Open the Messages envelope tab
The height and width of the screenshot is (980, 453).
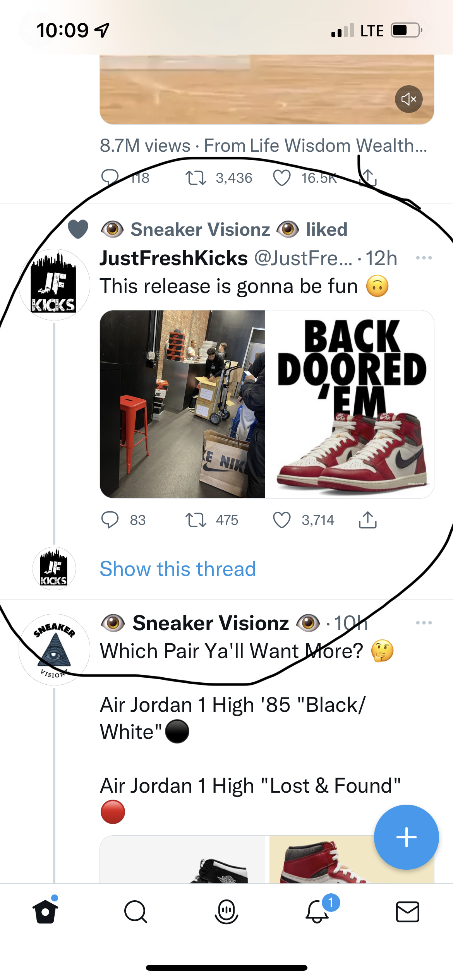tap(407, 911)
